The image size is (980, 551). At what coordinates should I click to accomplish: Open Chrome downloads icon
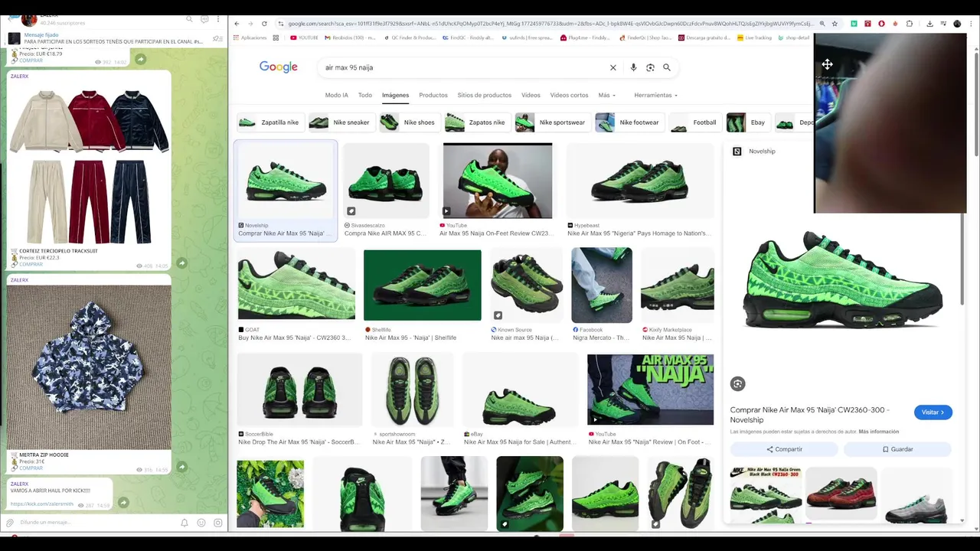pos(929,24)
